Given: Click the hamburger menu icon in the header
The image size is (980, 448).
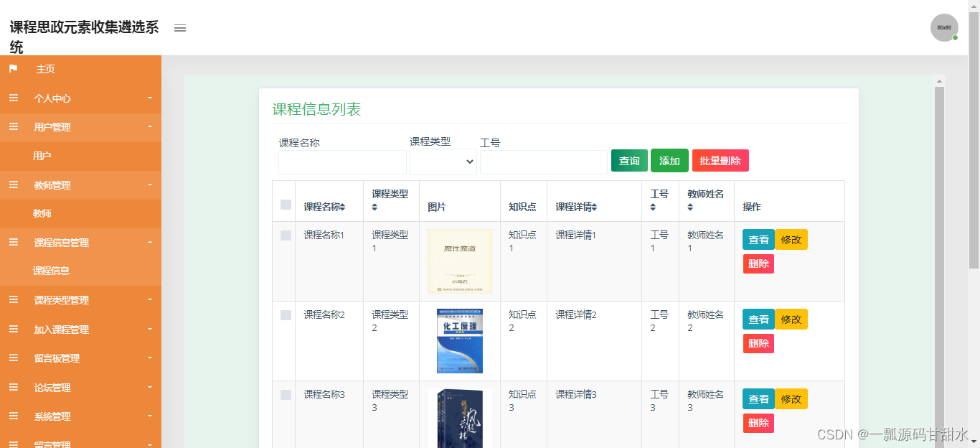Looking at the screenshot, I should 179,28.
